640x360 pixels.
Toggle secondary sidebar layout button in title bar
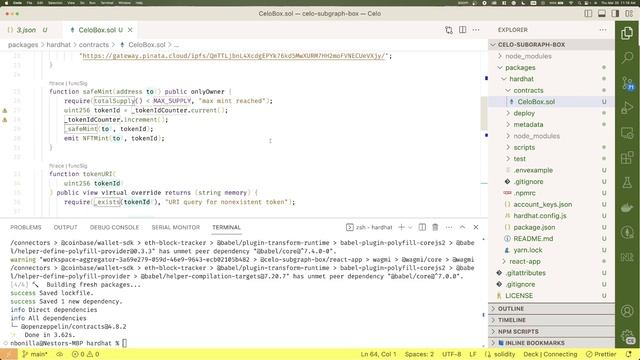click(x=615, y=13)
